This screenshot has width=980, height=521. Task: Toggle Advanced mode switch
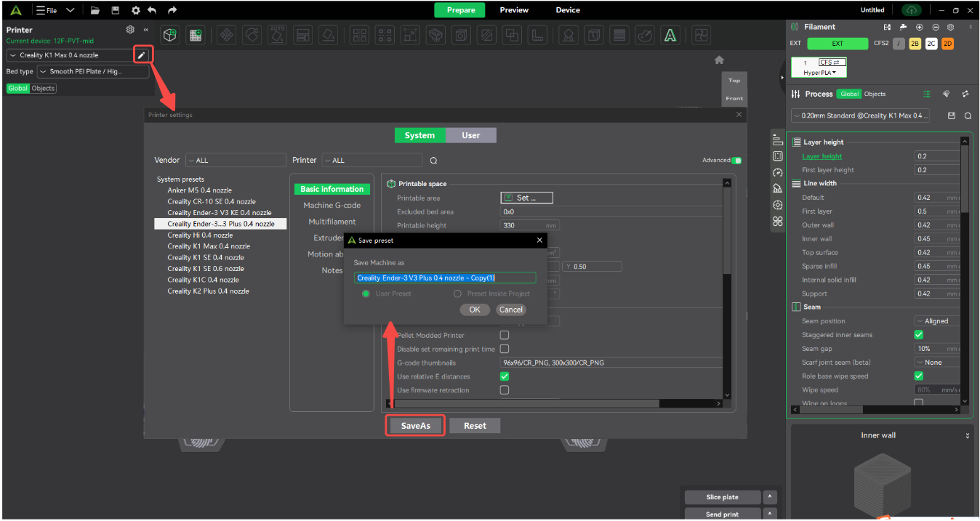(736, 161)
